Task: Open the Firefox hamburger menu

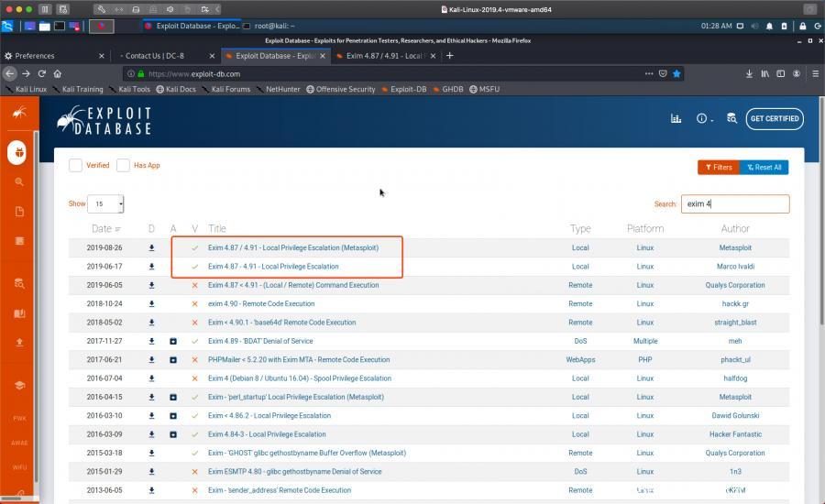Action: click(815, 73)
